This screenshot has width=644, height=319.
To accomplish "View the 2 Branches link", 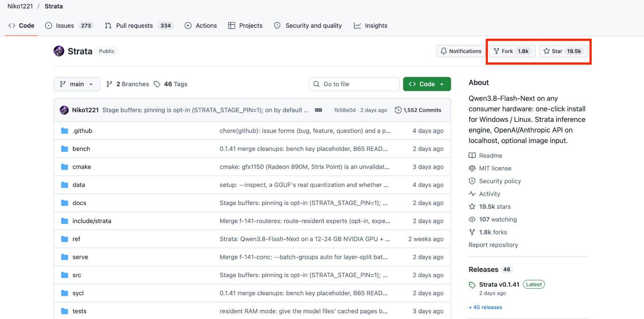I will point(128,84).
